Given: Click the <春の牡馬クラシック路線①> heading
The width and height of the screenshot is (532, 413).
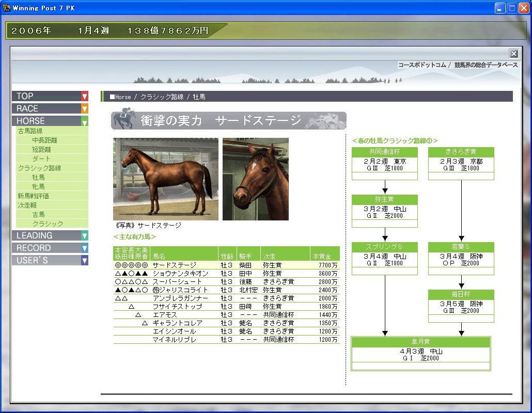Looking at the screenshot, I should click(395, 141).
